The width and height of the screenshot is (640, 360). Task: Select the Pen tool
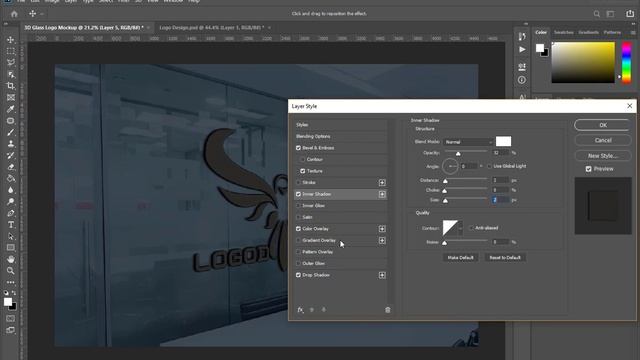pyautogui.click(x=11, y=213)
